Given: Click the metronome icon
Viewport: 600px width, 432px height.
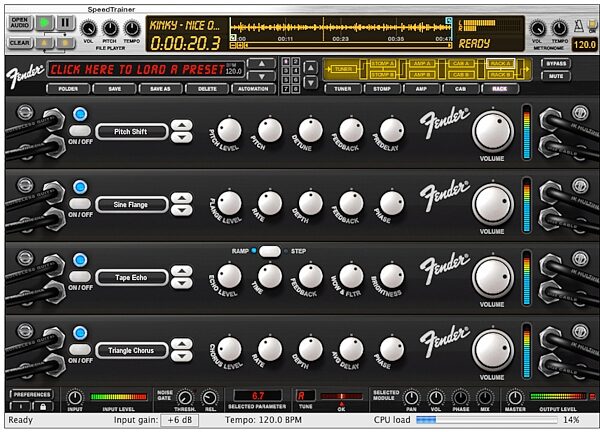Looking at the screenshot, I should (578, 26).
